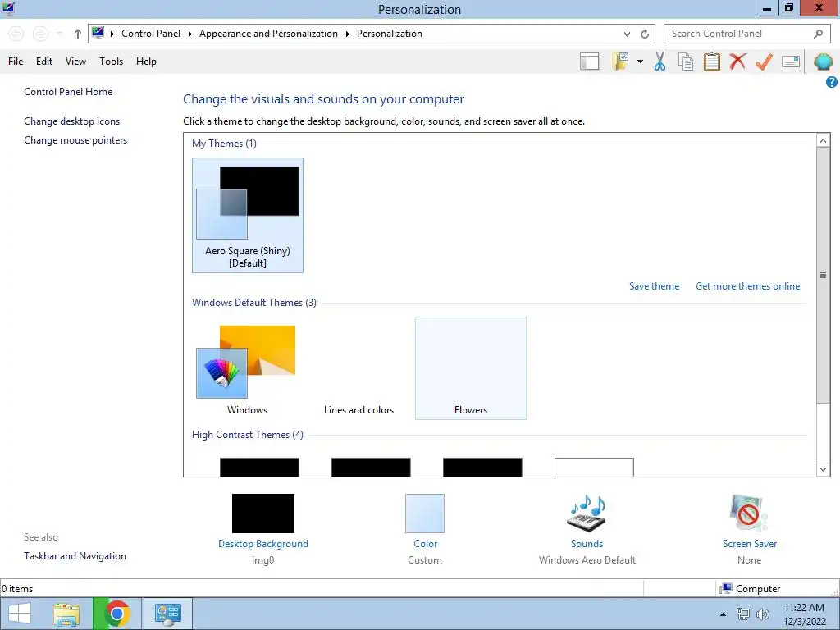Toggle the navigation pane layout icon
Screen dimensions: 840x630
pos(589,62)
